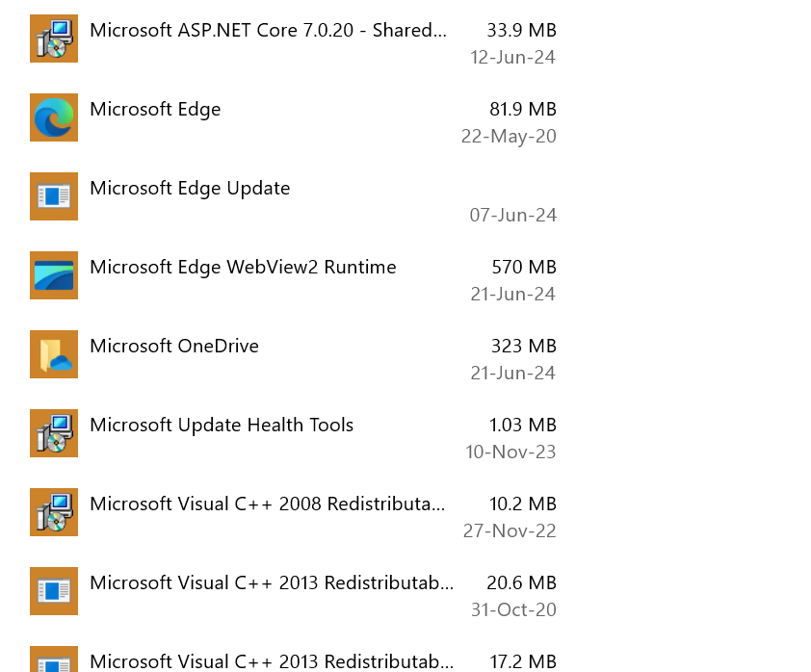811x672 pixels.
Task: Click the 17.2 MB Visual C++ 2013 icon
Action: pos(54,660)
